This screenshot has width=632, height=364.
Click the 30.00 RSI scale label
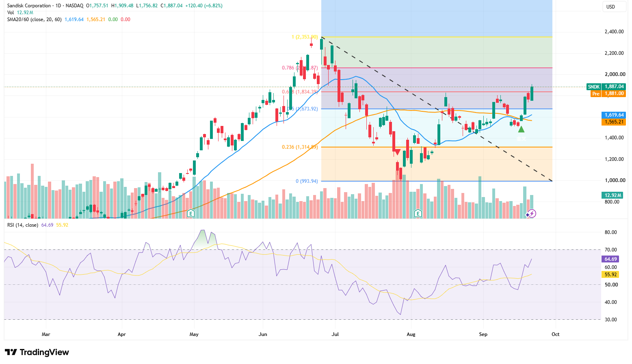pos(611,320)
